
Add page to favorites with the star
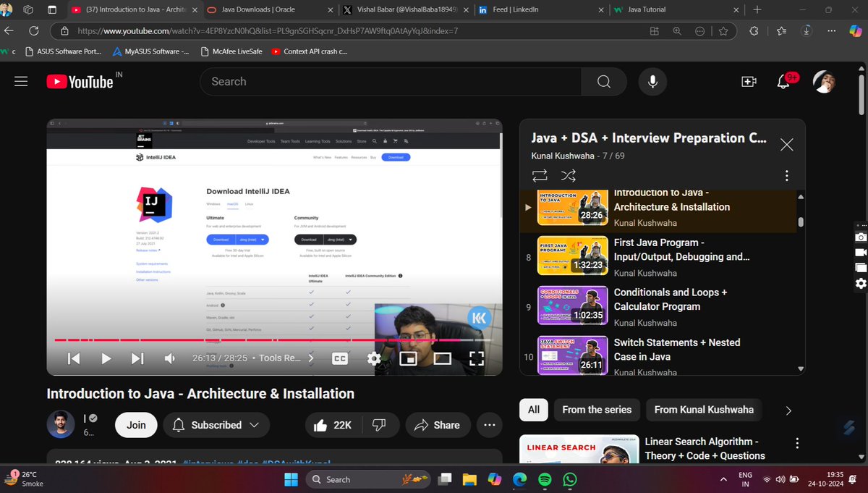[x=723, y=31]
